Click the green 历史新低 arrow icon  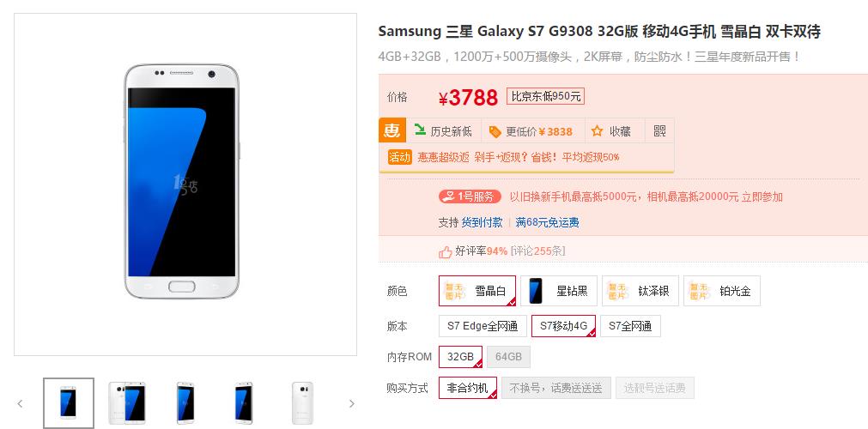click(420, 130)
